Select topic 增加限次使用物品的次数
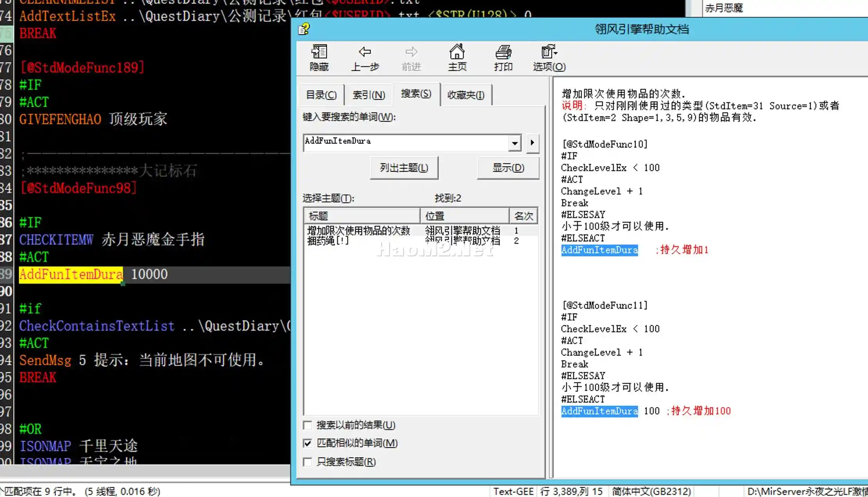 coord(359,230)
